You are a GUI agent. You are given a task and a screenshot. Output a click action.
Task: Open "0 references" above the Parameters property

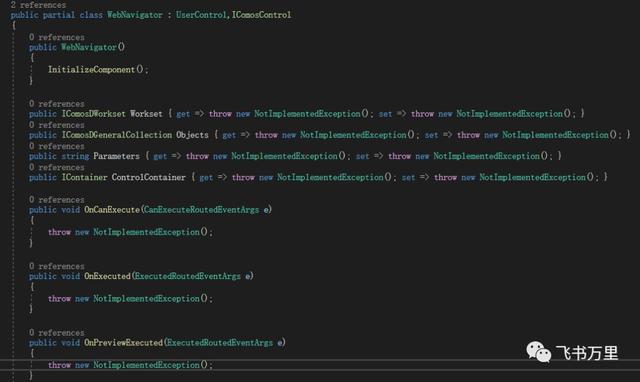tap(57, 146)
